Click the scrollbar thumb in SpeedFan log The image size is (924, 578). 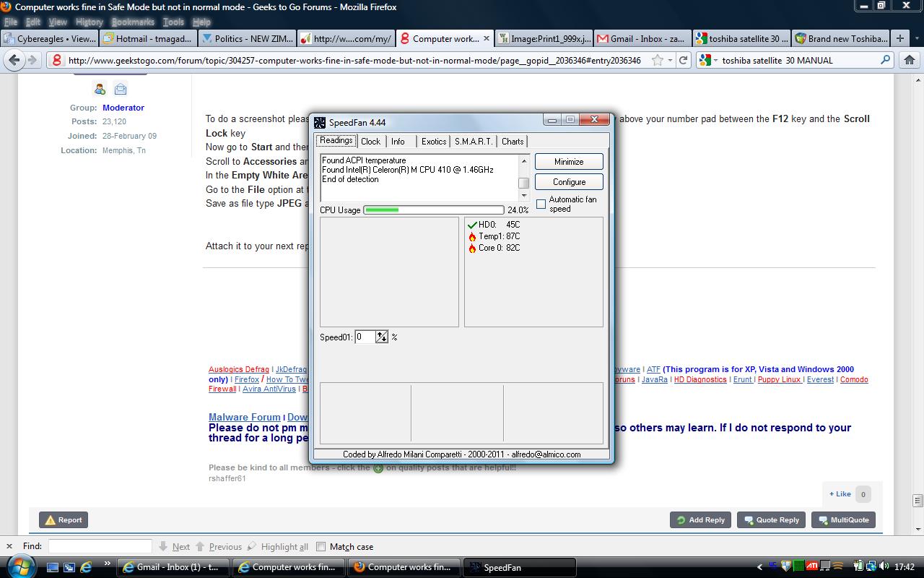click(x=524, y=183)
